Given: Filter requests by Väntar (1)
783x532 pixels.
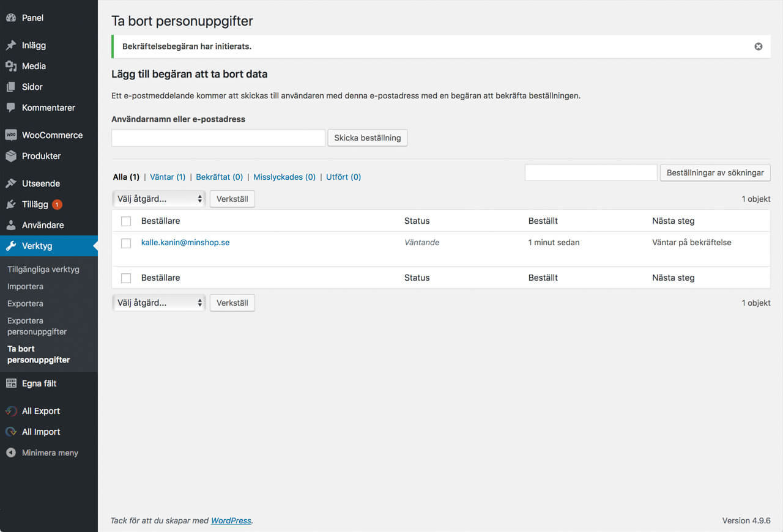Looking at the screenshot, I should [x=168, y=177].
